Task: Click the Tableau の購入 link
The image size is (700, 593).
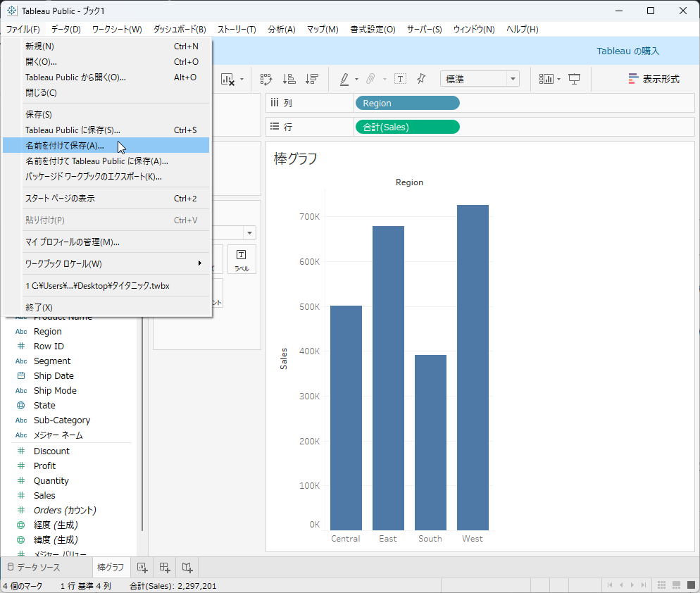Action: (628, 51)
